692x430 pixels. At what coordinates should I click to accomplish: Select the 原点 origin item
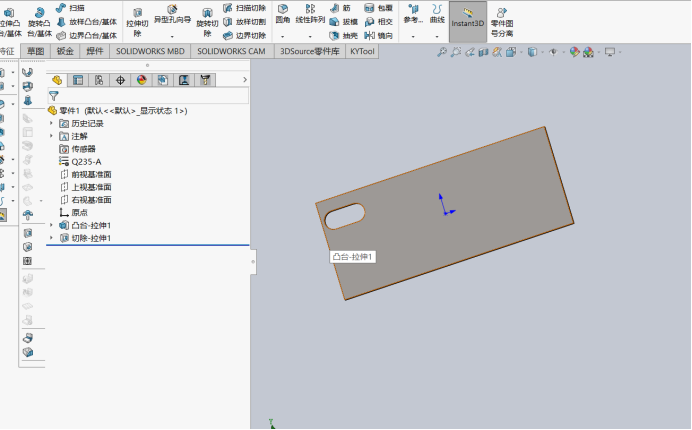click(74, 213)
